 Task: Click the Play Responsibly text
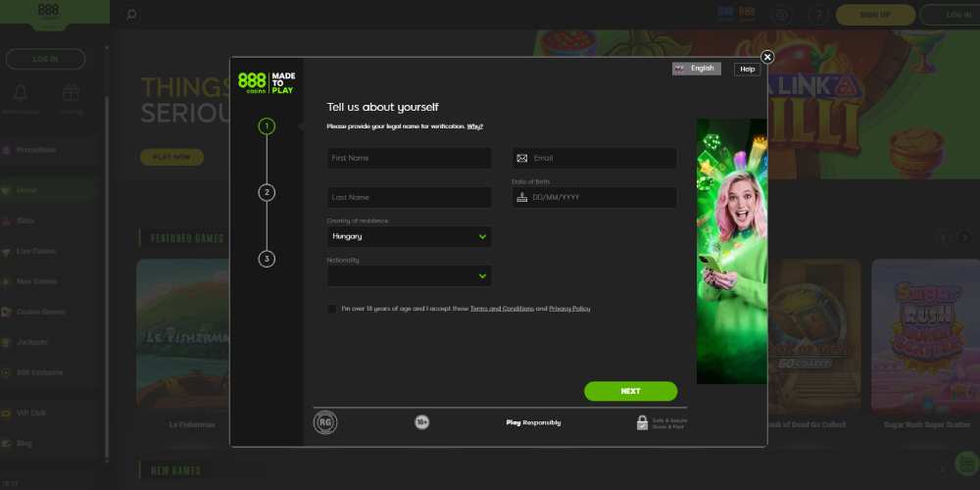(x=533, y=423)
